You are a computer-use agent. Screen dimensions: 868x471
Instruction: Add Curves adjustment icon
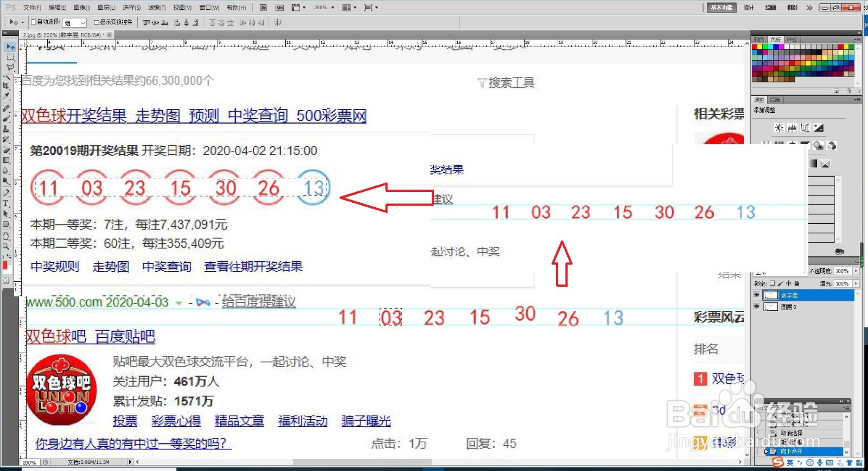(806, 127)
